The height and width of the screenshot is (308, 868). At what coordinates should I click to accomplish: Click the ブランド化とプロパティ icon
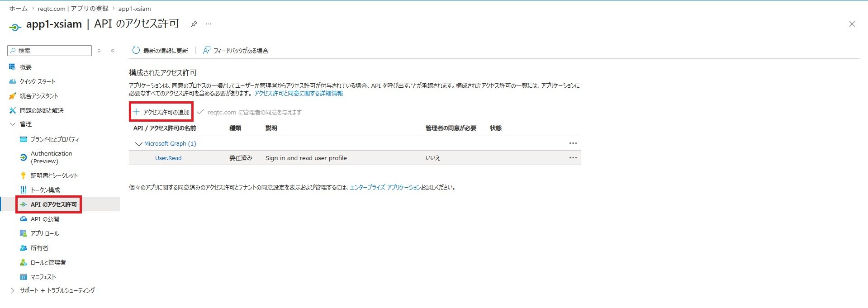pos(24,139)
